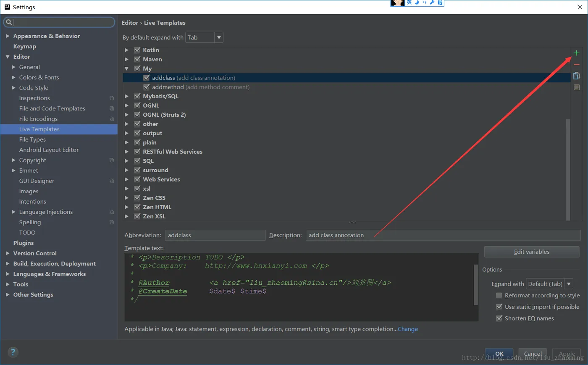Uncheck the addmethod template checkbox
The image size is (588, 365).
[146, 87]
